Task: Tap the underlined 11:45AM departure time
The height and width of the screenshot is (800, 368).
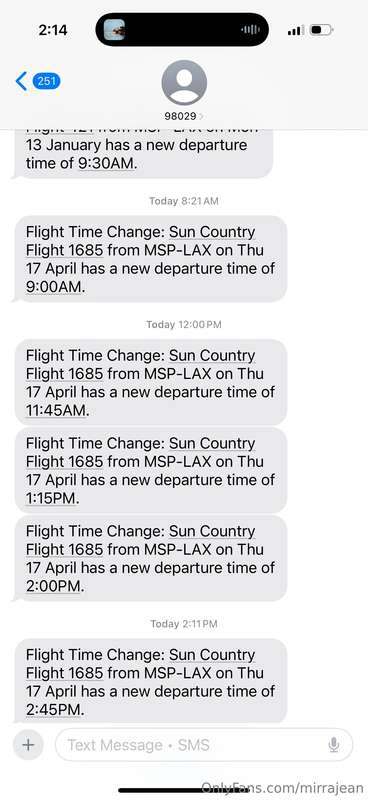Action: pyautogui.click(x=56, y=410)
